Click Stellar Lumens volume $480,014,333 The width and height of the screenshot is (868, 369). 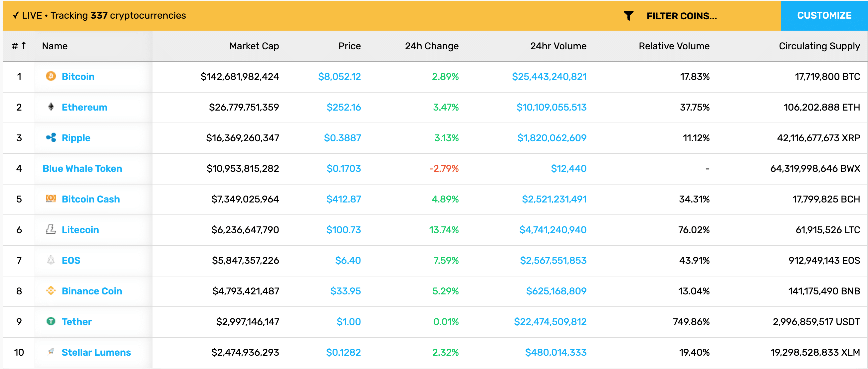(x=556, y=352)
